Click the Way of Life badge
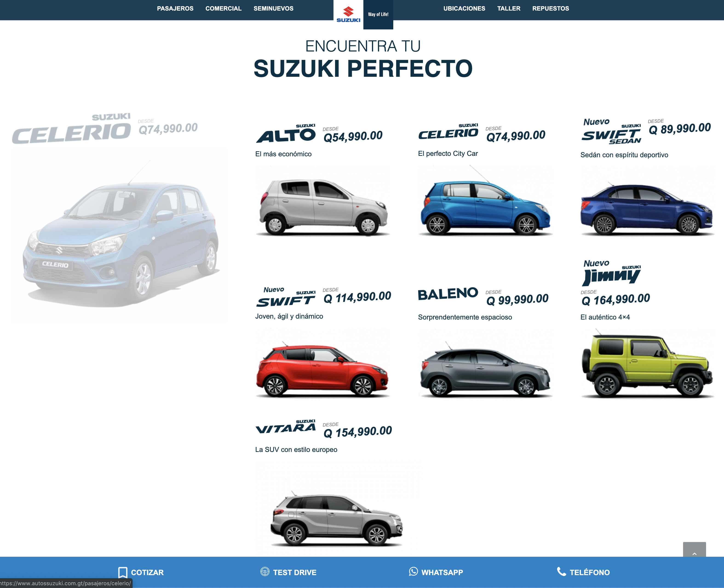The image size is (724, 588). pyautogui.click(x=378, y=14)
